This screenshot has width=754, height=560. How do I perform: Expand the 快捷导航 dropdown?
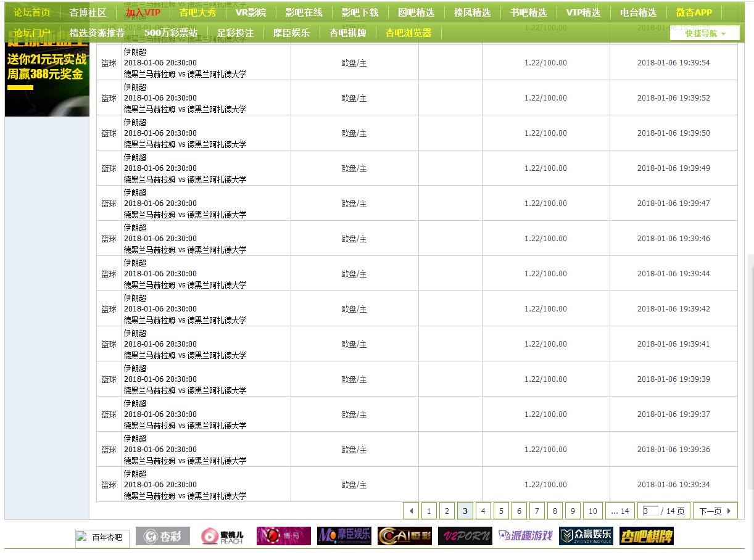(705, 33)
